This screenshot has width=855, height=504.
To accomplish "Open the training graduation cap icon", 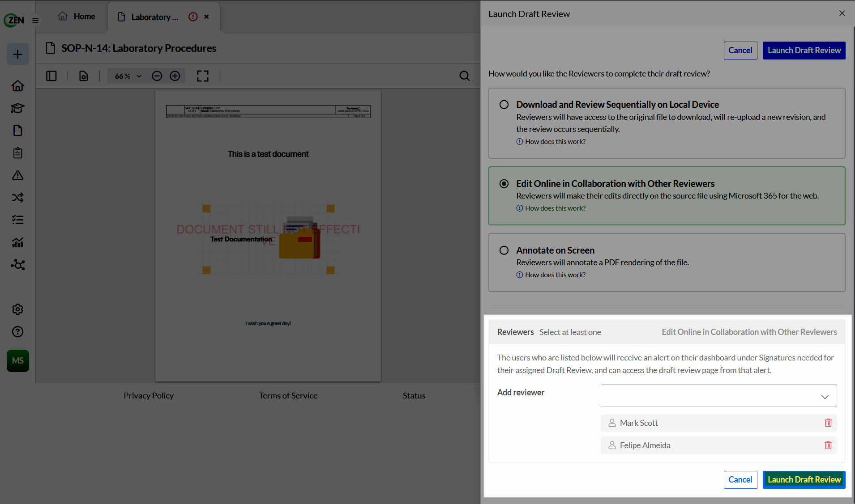I will 18,108.
